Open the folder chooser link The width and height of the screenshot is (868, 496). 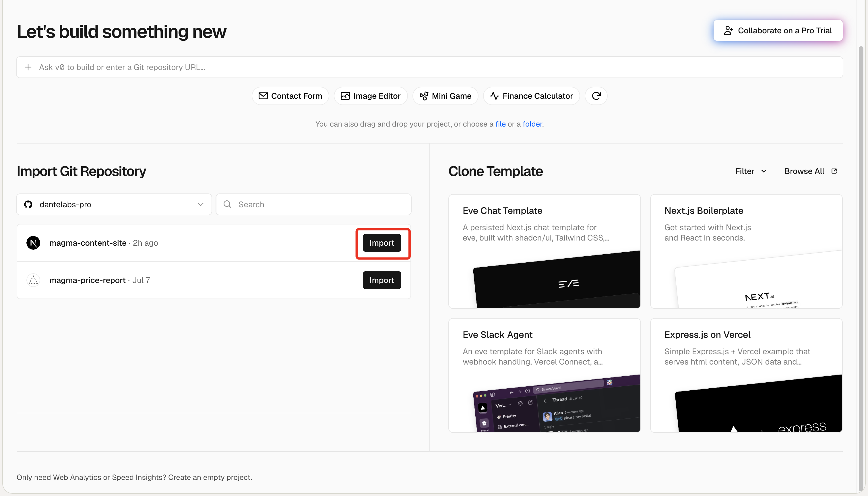click(532, 124)
